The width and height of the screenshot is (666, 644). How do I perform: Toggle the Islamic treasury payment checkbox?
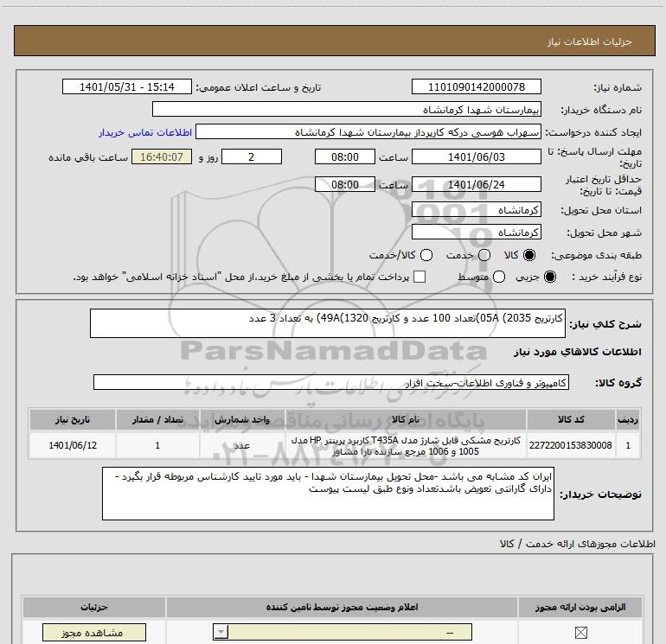pos(419,277)
